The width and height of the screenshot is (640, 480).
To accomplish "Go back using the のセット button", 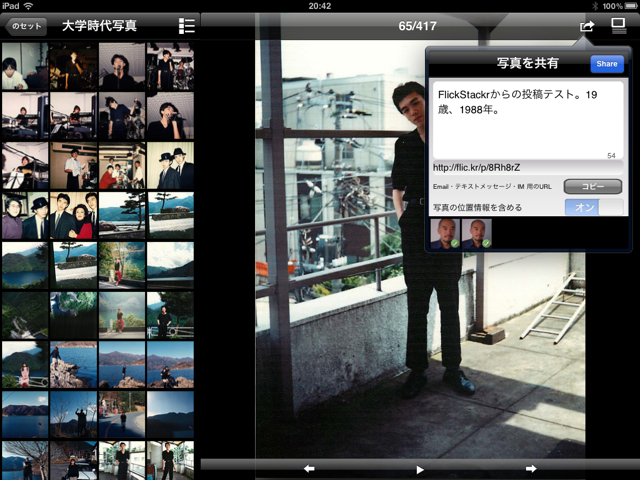I will coord(26,26).
